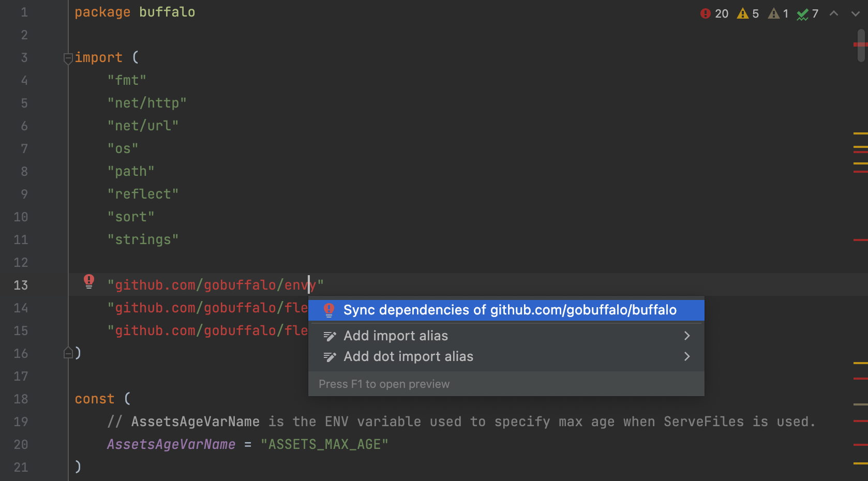Choose the Add dot import alias action

(x=408, y=357)
